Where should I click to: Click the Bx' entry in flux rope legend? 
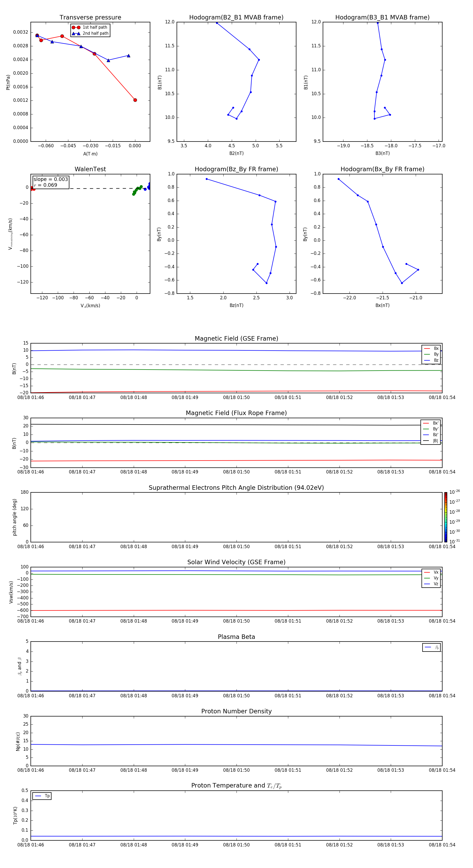(431, 423)
